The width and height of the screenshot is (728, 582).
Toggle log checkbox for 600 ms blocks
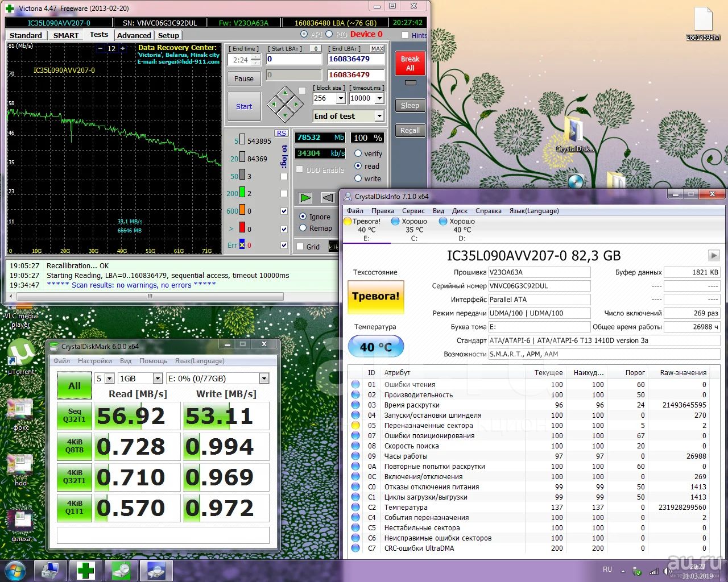pos(284,211)
